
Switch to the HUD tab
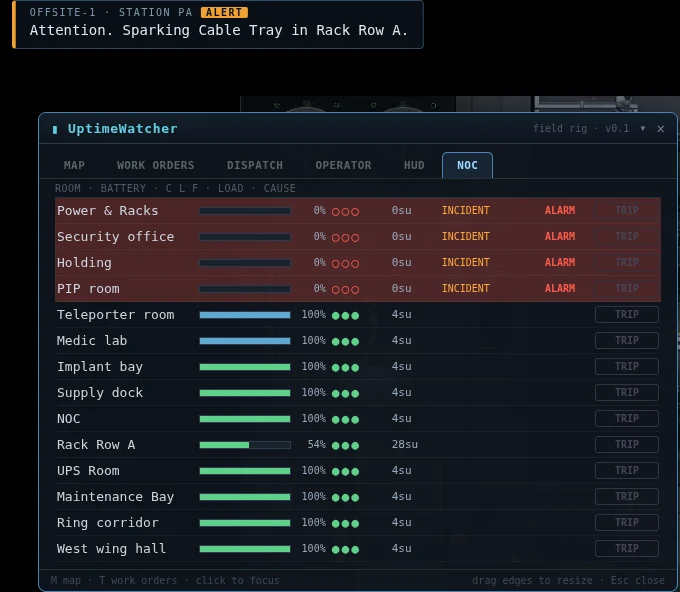(x=414, y=165)
